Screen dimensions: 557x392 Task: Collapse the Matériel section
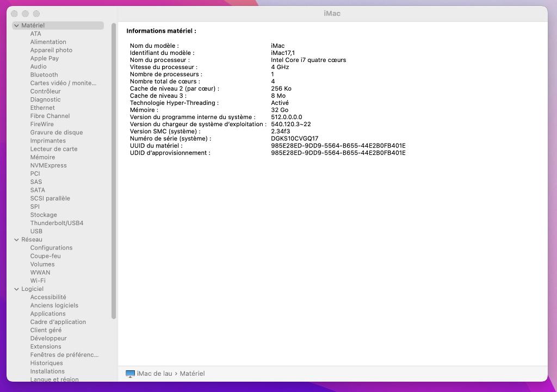tap(16, 26)
